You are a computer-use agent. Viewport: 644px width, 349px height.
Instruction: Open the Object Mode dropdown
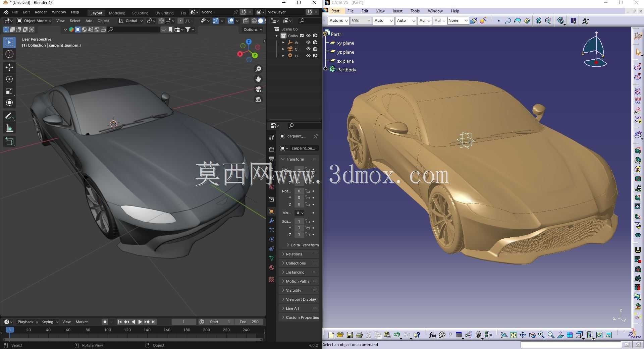[34, 21]
